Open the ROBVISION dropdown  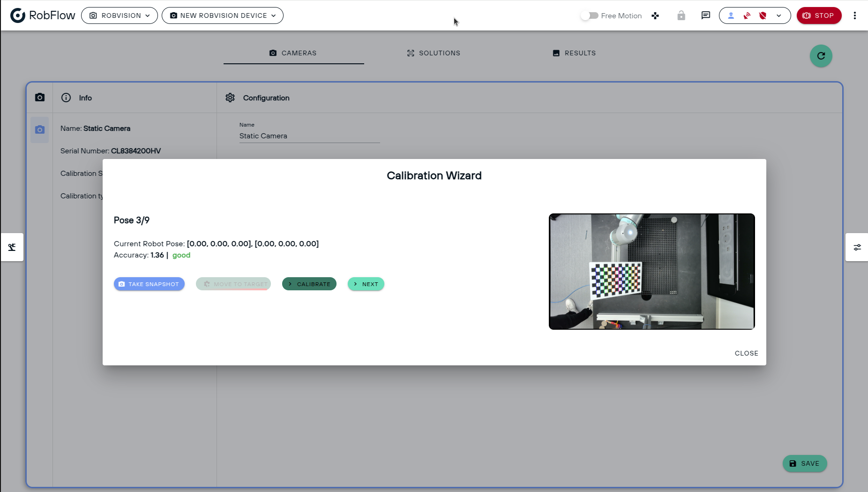click(x=120, y=15)
